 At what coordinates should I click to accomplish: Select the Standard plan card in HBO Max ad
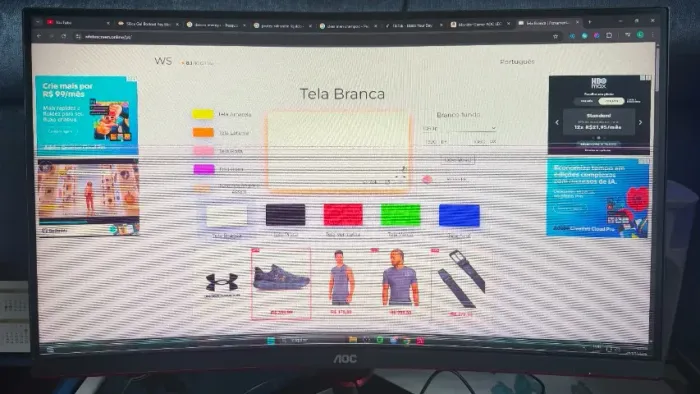click(599, 121)
